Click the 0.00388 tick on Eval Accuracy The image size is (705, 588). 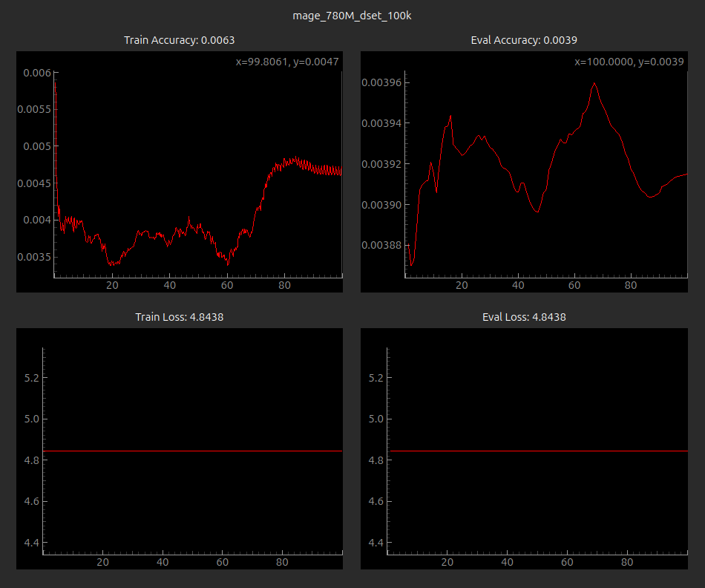381,245
